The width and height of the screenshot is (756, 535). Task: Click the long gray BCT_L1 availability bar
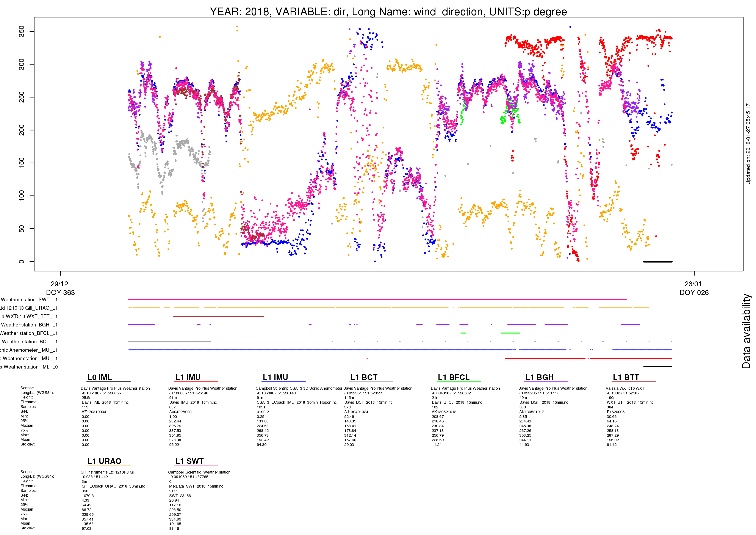pos(169,341)
